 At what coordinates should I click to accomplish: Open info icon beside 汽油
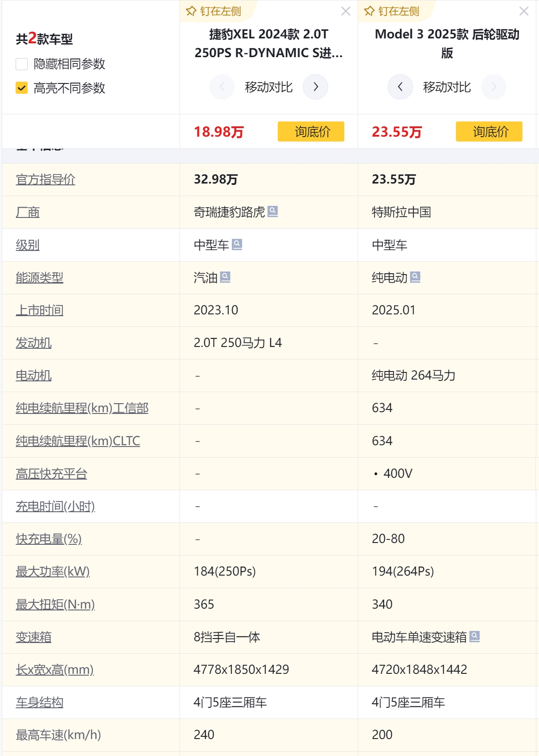point(226,277)
